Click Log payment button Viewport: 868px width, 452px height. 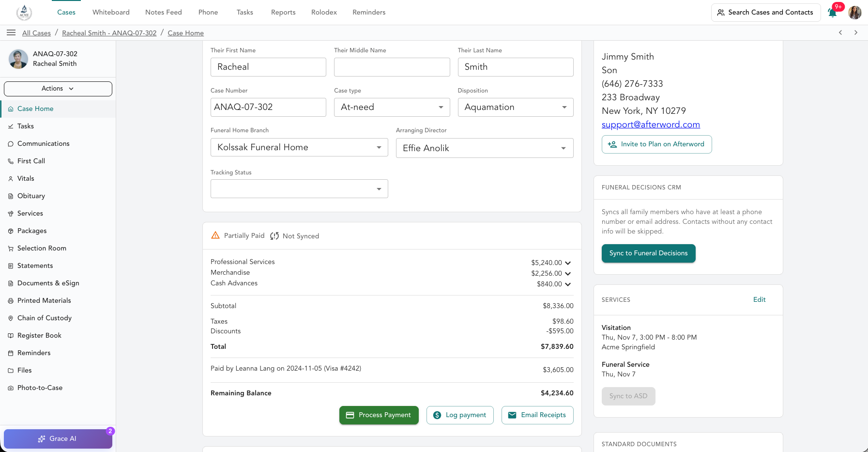460,415
